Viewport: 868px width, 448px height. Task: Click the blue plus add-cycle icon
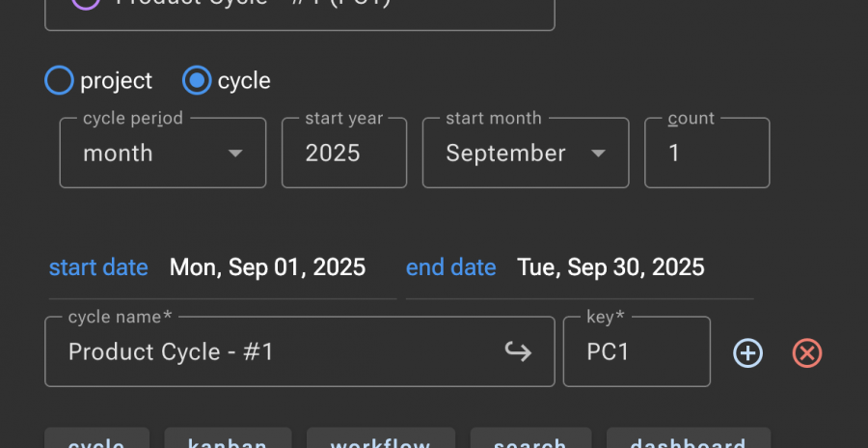pos(747,353)
